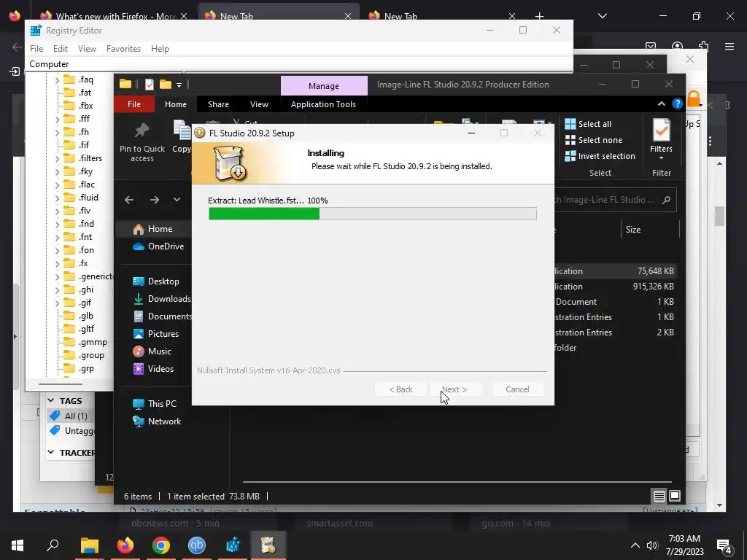The image size is (747, 560).
Task: Click the Size column header
Action: pyautogui.click(x=633, y=230)
